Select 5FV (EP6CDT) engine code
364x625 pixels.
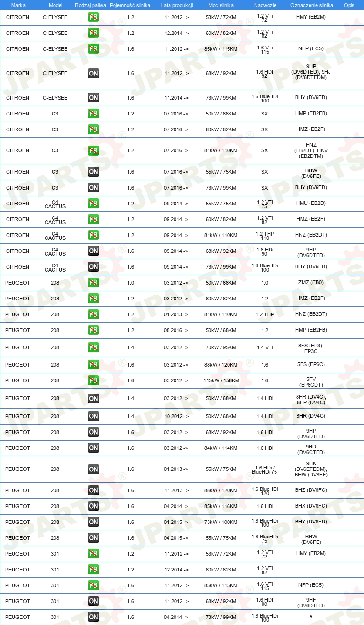click(311, 382)
